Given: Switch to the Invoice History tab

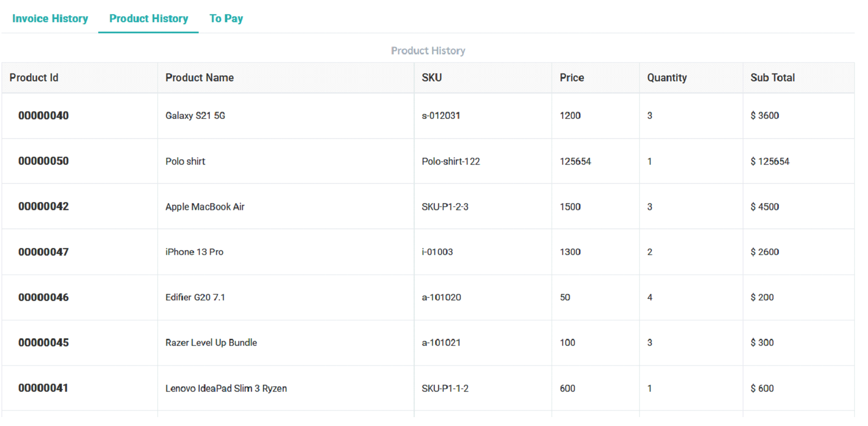Looking at the screenshot, I should click(50, 18).
